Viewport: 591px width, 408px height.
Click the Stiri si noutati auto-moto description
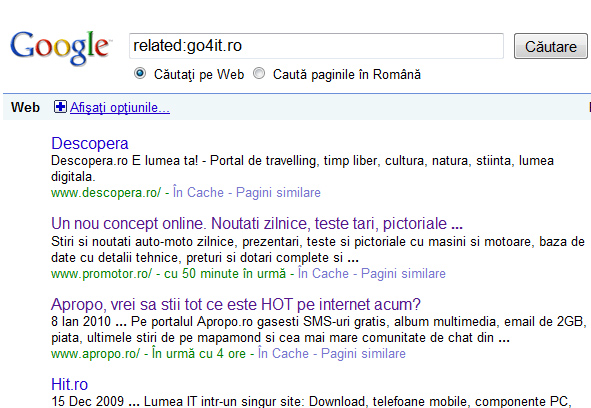(318, 250)
